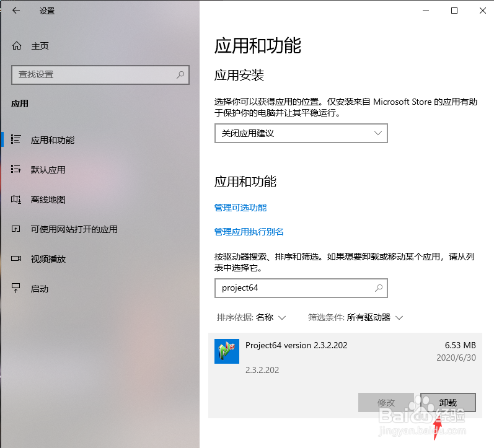
Task: Close the Settings window
Action: (x=482, y=11)
